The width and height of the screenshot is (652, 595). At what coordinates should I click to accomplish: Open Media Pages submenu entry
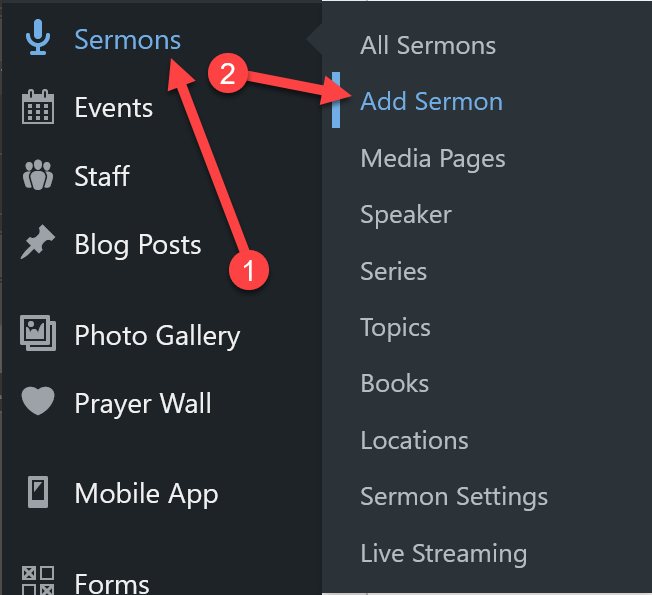433,158
